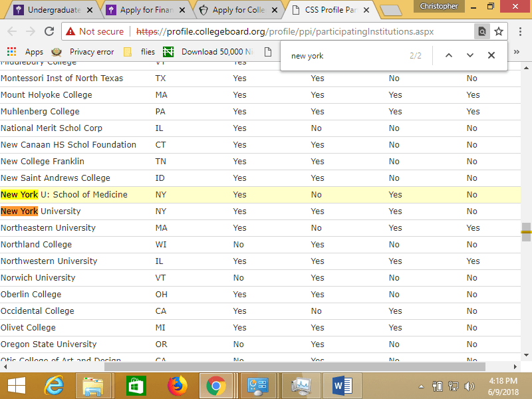Click the browser back arrow

click(x=12, y=31)
